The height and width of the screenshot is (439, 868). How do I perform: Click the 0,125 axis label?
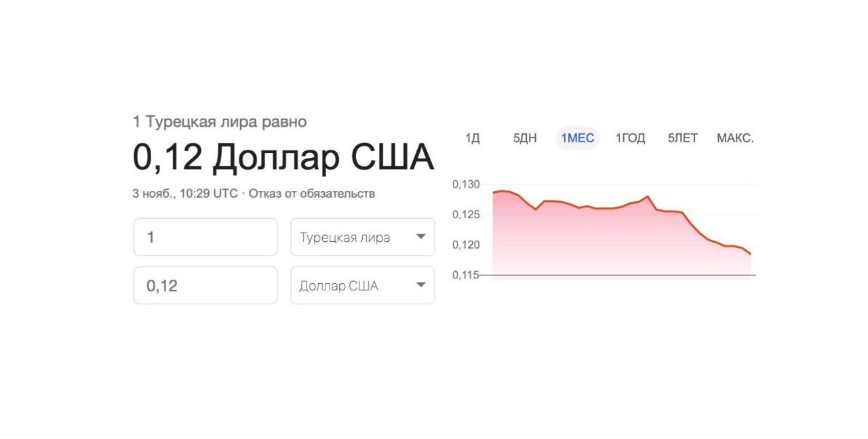click(x=466, y=215)
